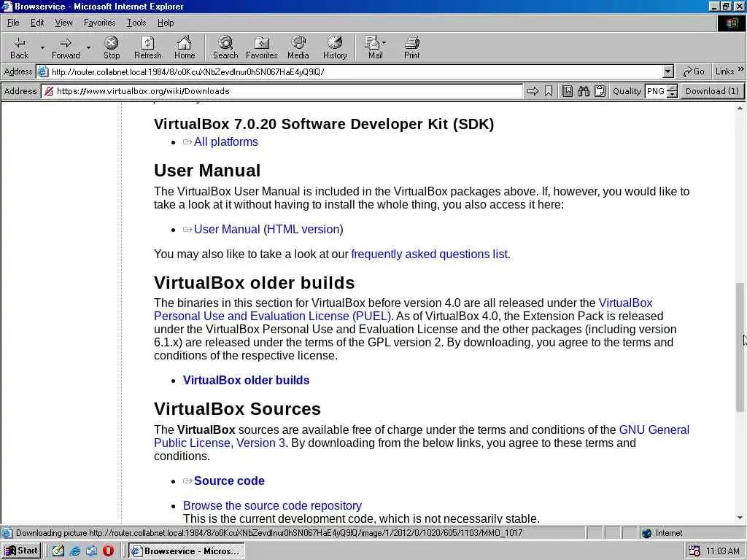Open Browse the source code repository link
This screenshot has width=747, height=560.
272,506
